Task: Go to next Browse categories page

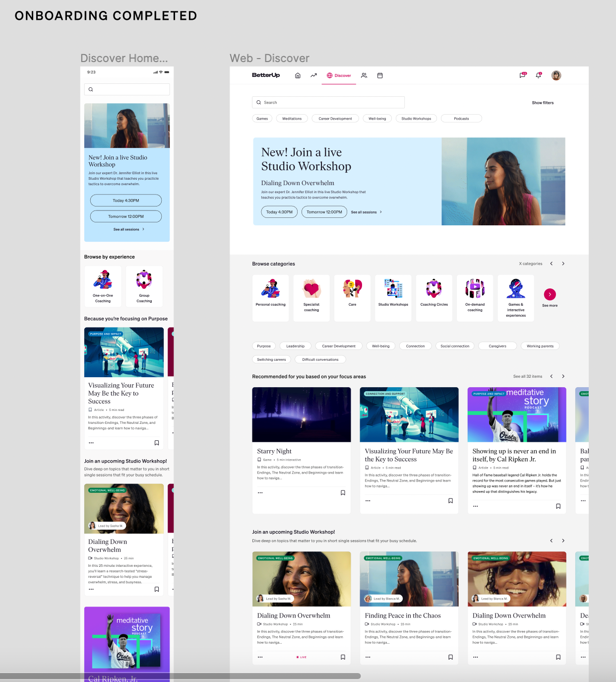Action: coord(563,264)
